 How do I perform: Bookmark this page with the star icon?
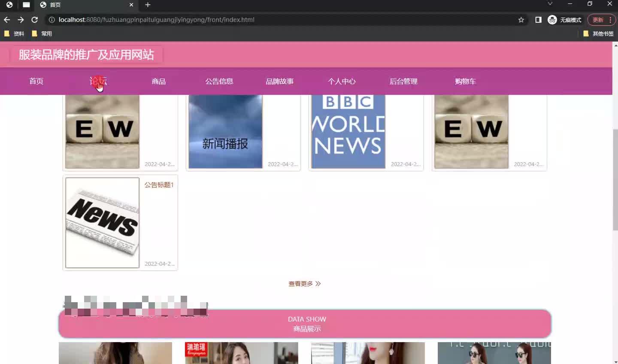pos(521,20)
